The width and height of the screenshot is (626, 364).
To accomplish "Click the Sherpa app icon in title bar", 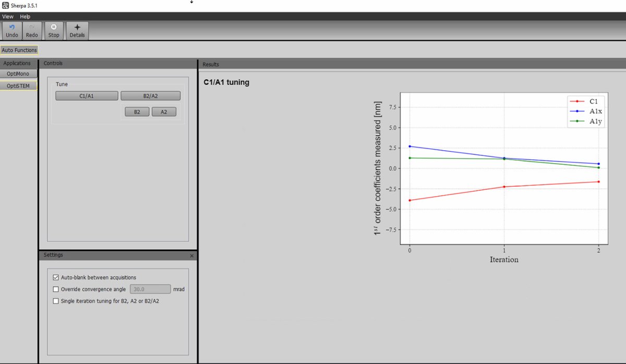I will (5, 5).
